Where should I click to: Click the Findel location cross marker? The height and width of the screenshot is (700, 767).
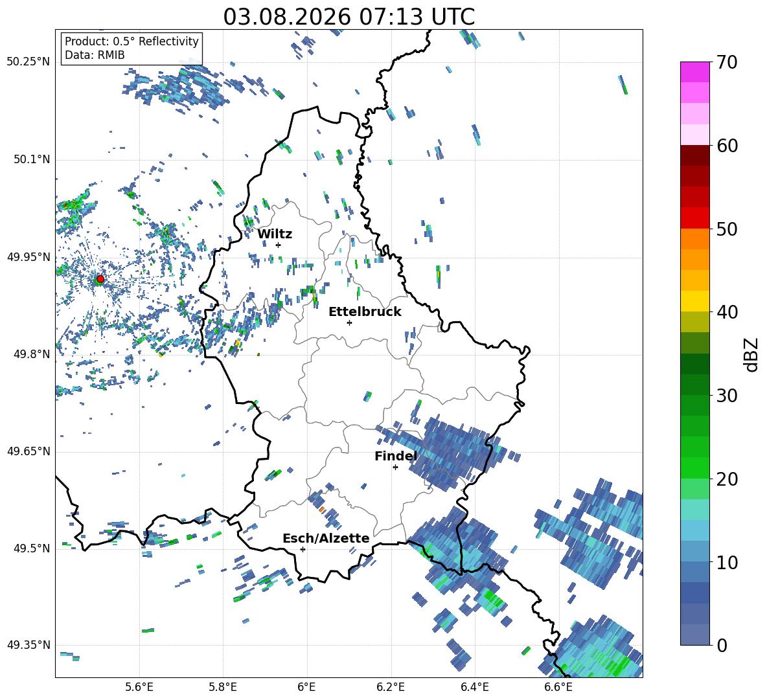coord(395,467)
